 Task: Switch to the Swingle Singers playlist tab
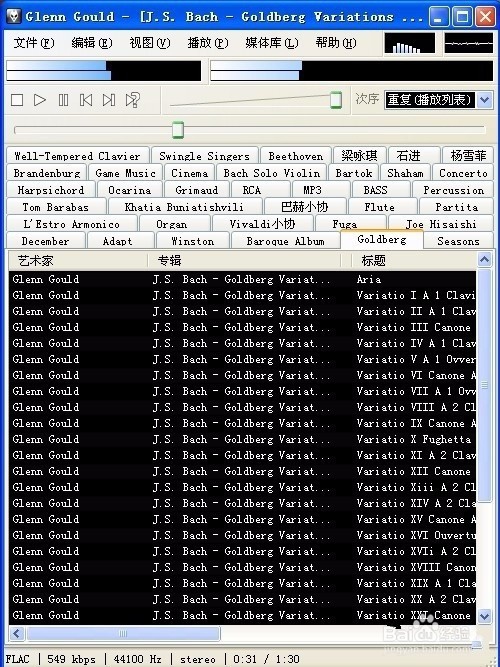pos(205,156)
